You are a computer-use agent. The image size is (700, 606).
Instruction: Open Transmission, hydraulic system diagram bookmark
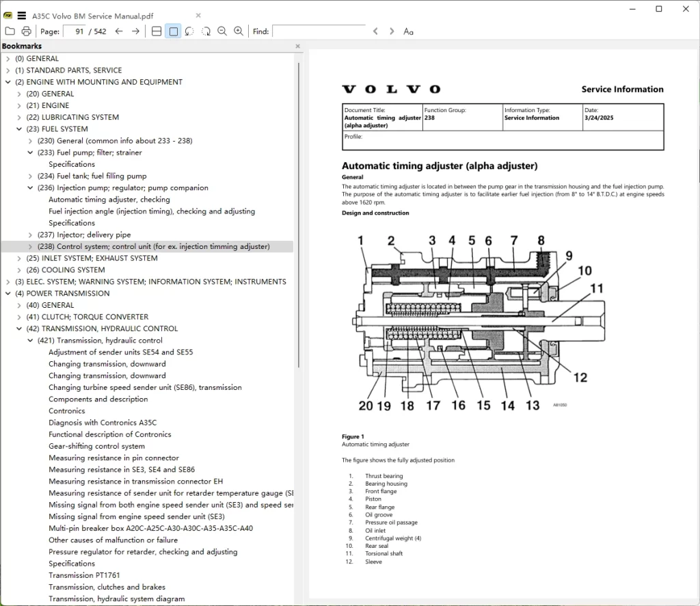tap(116, 599)
